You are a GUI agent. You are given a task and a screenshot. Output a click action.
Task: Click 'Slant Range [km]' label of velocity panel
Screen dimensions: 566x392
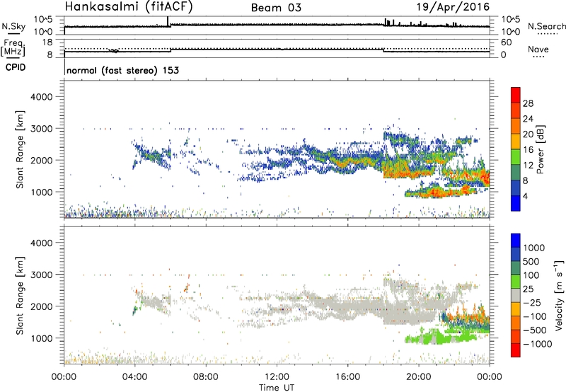point(20,295)
